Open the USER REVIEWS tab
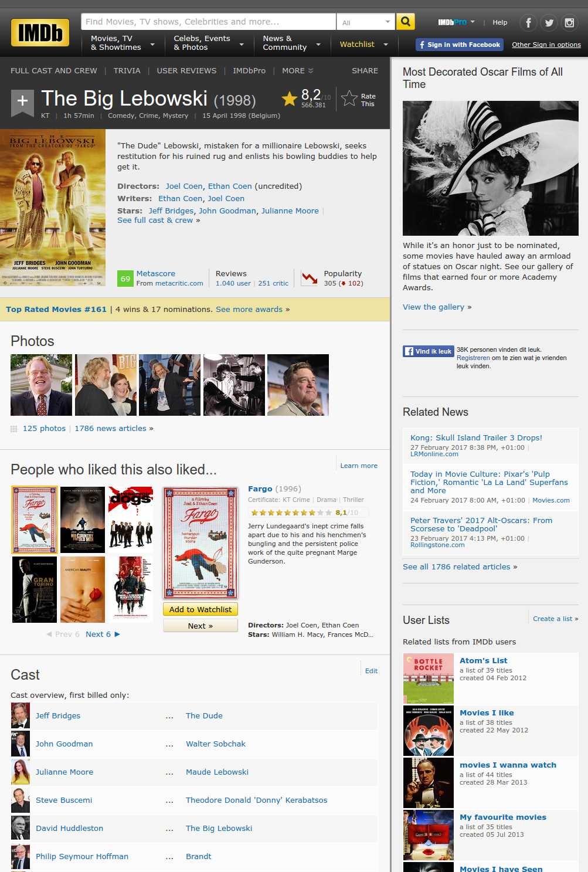Screen dimensions: 588x872 point(186,71)
